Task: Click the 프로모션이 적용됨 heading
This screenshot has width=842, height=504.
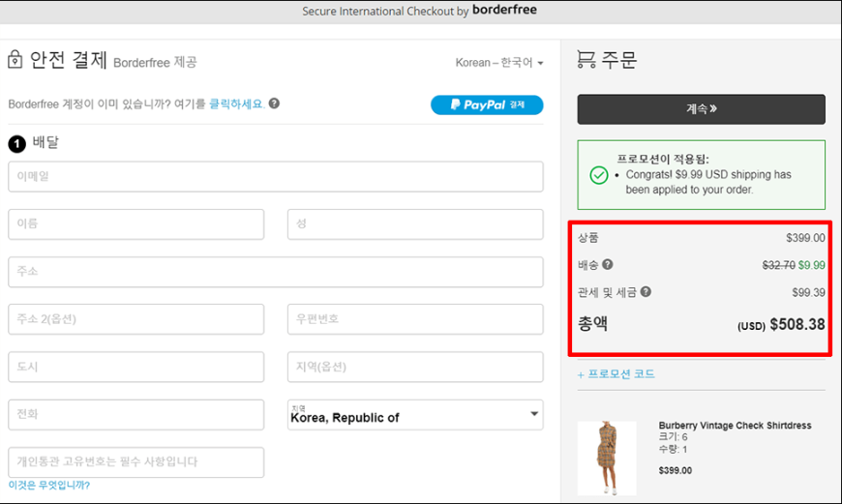Action: click(663, 159)
